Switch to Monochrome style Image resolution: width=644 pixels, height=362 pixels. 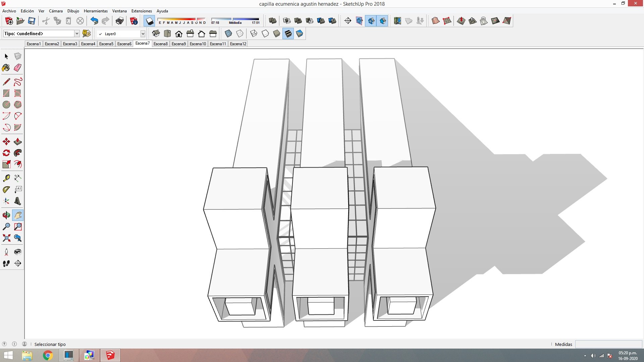pos(300,34)
